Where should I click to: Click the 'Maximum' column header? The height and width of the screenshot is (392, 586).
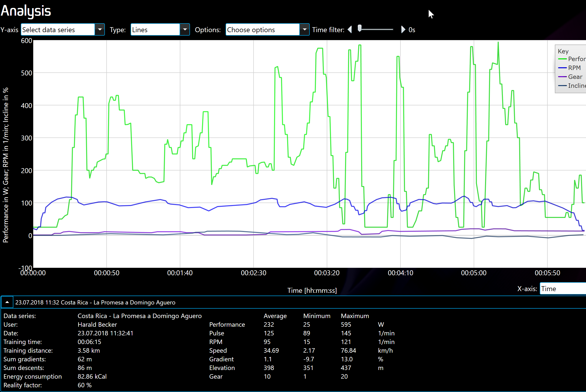pos(355,316)
